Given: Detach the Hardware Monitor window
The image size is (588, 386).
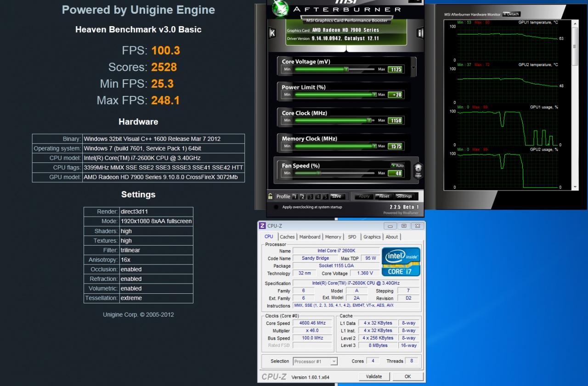Looking at the screenshot, I should click(511, 14).
